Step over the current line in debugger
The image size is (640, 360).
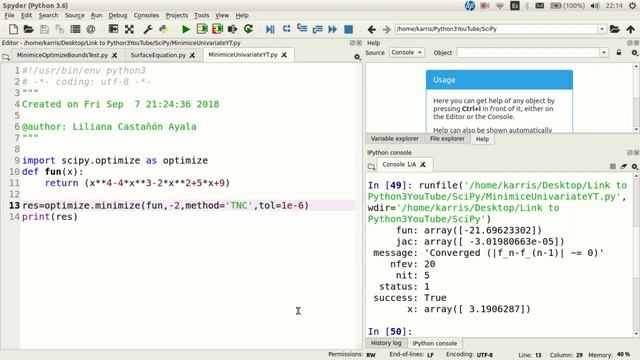point(286,29)
